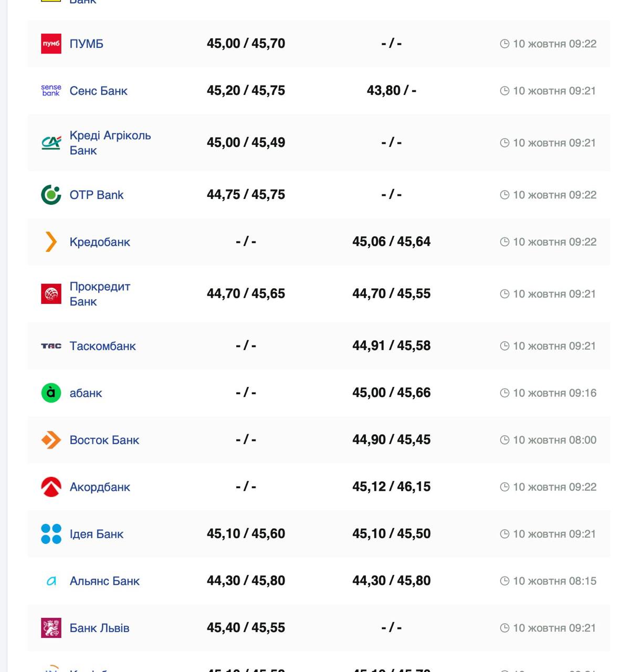Click the Sense Bank logo icon
Image resolution: width=629 pixels, height=672 pixels.
pos(51,90)
